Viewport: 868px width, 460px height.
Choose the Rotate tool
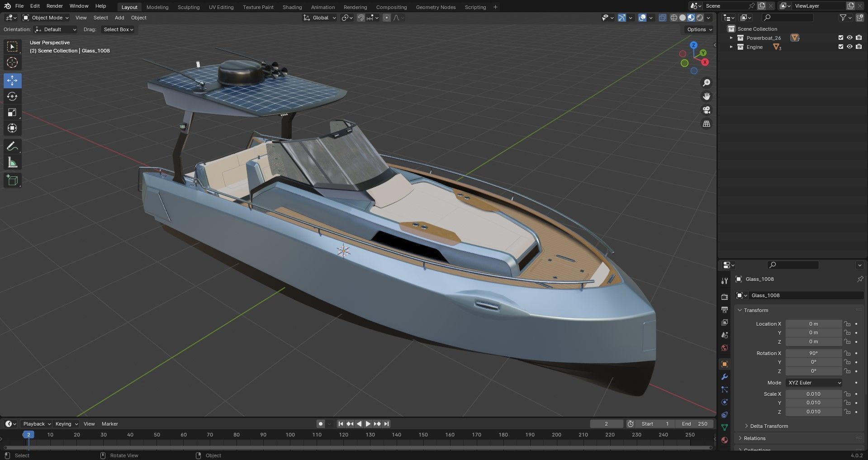[x=12, y=96]
